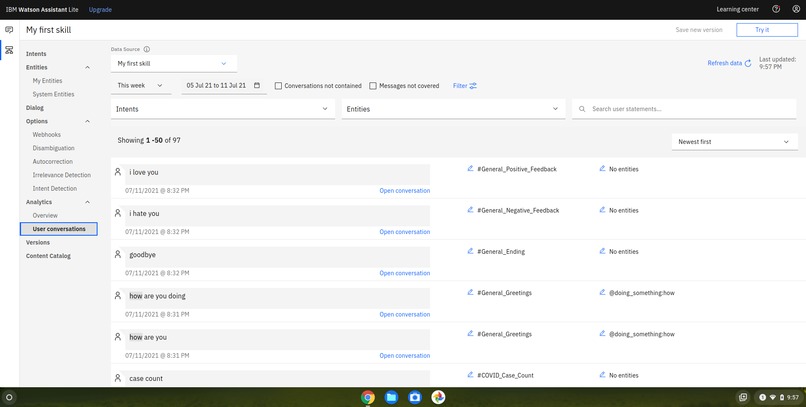Select Intents in the sidebar
The image size is (806, 407).
(x=36, y=54)
